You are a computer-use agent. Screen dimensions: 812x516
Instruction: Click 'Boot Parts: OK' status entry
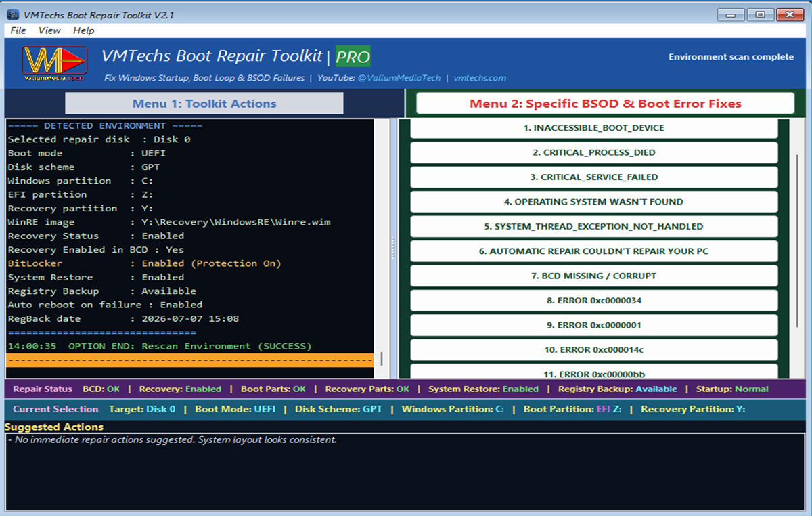(x=273, y=389)
